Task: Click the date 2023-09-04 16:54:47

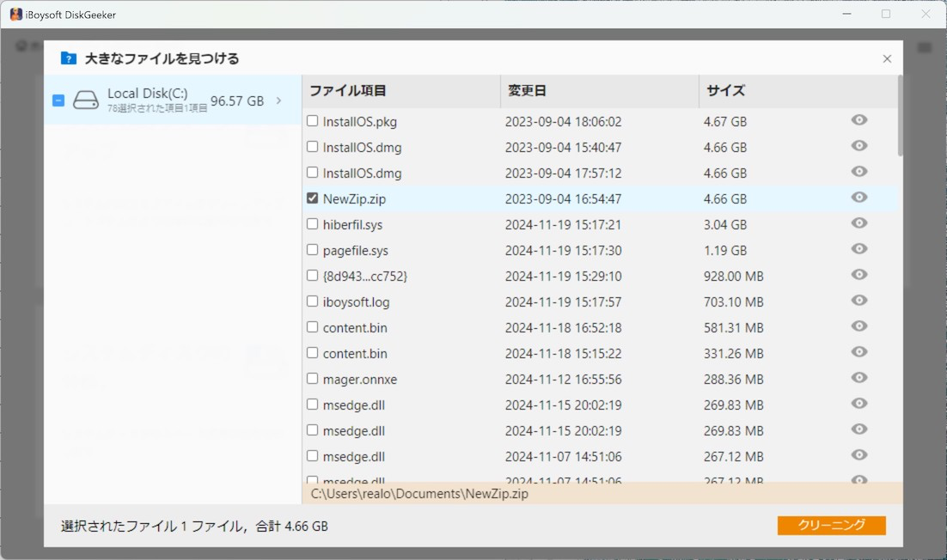Action: coord(563,199)
